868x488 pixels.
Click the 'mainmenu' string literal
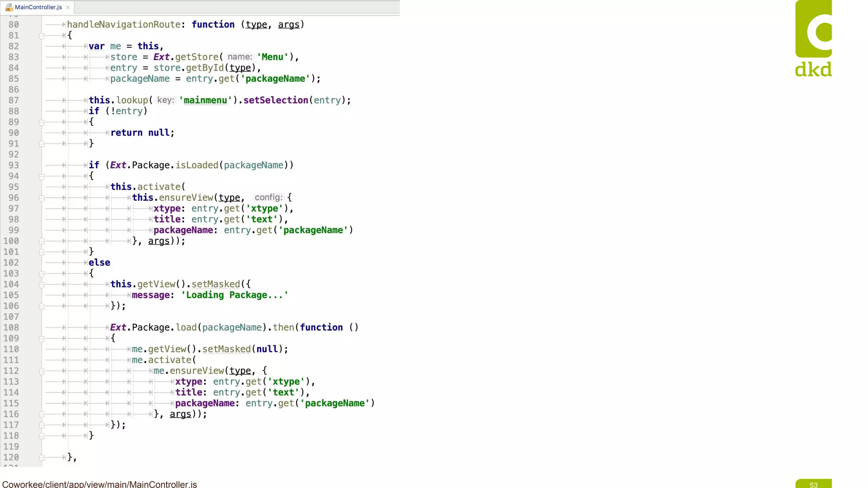tap(206, 100)
